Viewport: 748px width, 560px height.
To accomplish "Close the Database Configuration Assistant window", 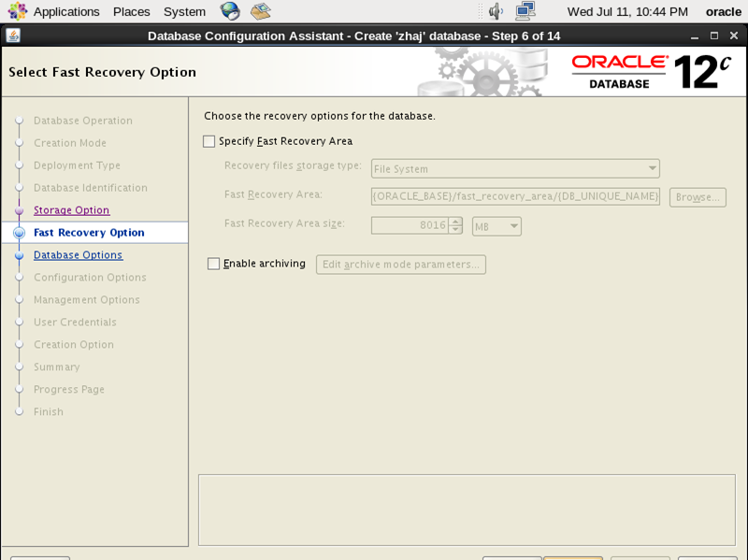I will (x=734, y=36).
